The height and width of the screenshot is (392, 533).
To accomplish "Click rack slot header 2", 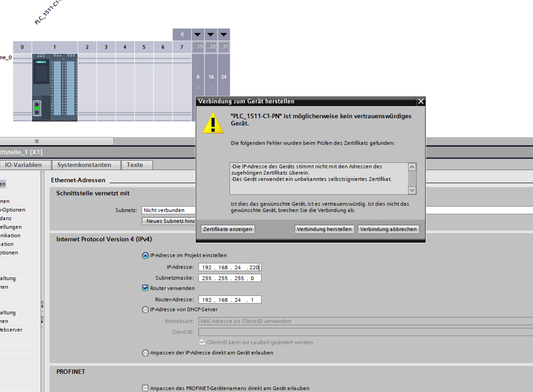I will point(87,47).
